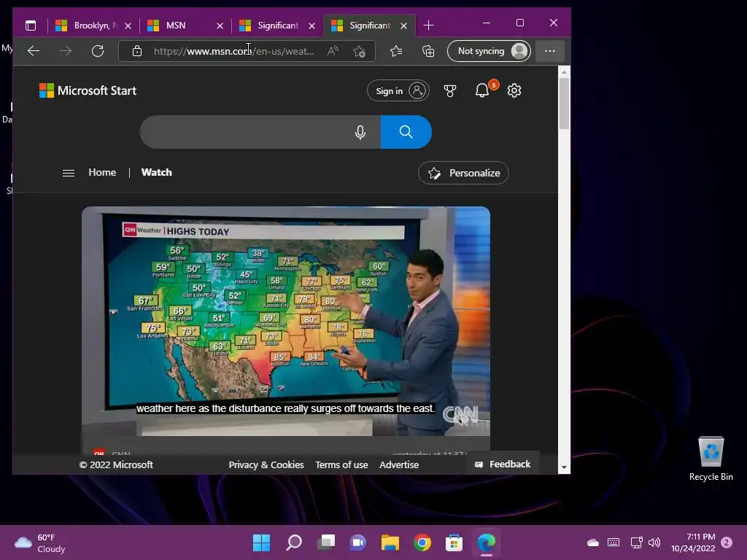This screenshot has height=560, width=747.
Task: Go to the Home navigation link
Action: click(x=102, y=172)
